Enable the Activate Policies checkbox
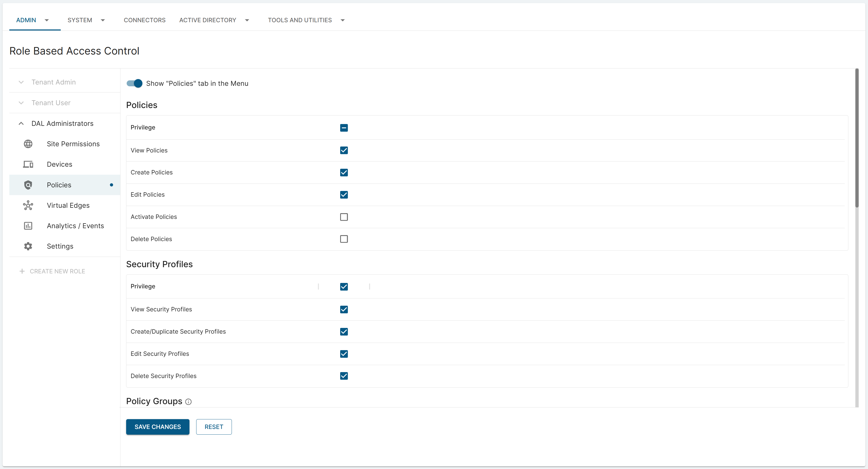The image size is (868, 469). (x=344, y=217)
